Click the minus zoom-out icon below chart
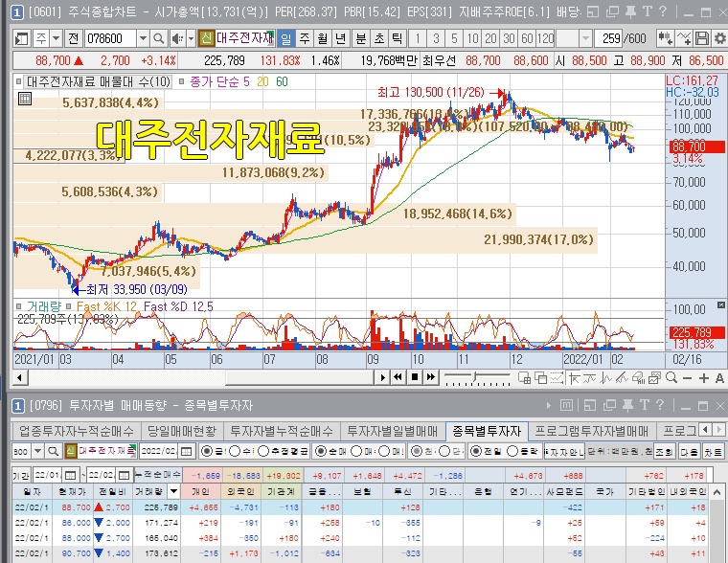Screen dimensions: 728x563 coord(688,378)
